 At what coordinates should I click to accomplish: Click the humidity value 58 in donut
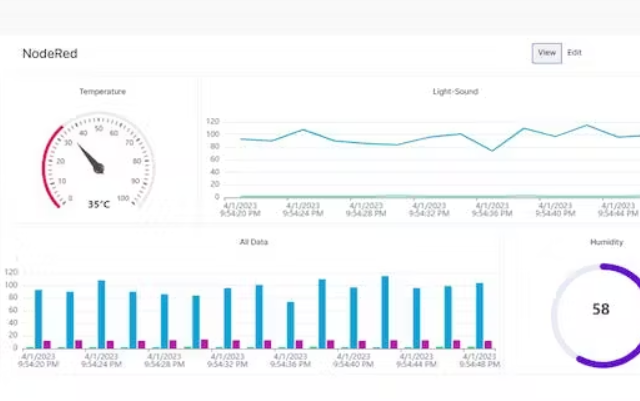600,310
